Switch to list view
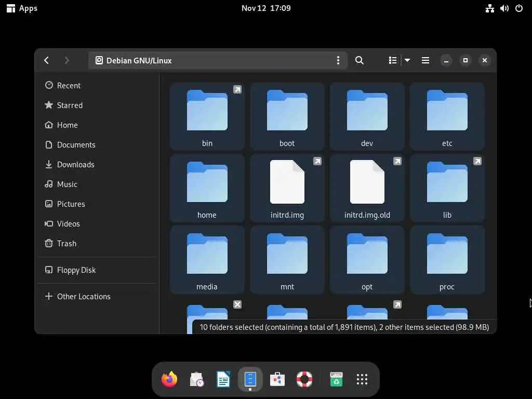The height and width of the screenshot is (399, 532). [393, 60]
